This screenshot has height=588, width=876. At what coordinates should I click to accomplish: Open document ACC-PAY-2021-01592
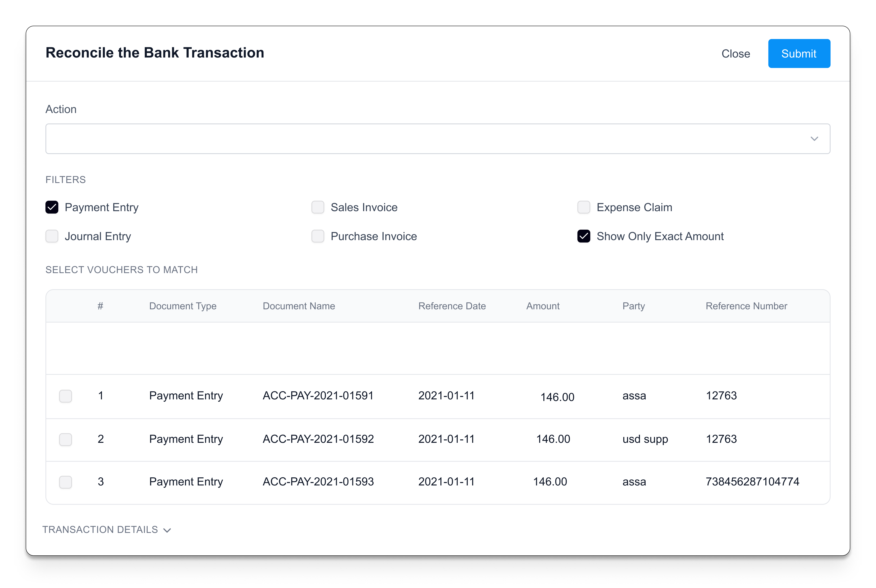pos(318,439)
